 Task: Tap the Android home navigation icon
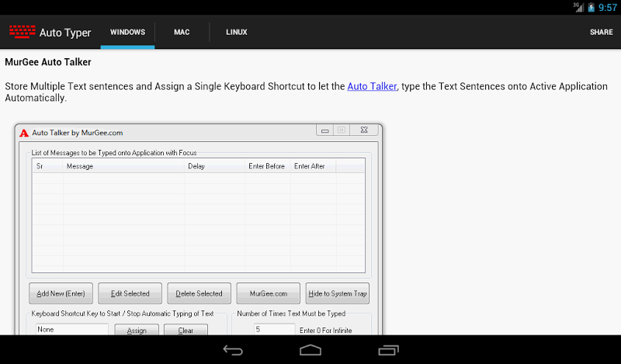(310, 350)
